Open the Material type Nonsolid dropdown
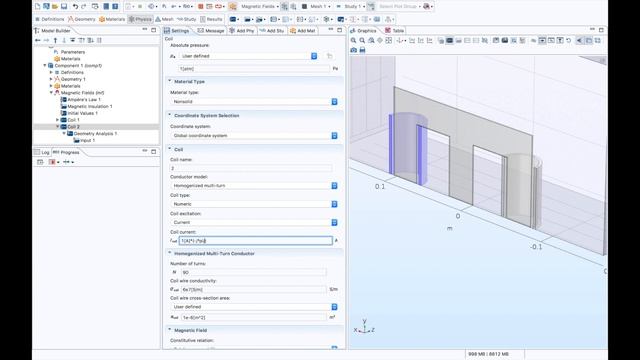 coord(334,102)
